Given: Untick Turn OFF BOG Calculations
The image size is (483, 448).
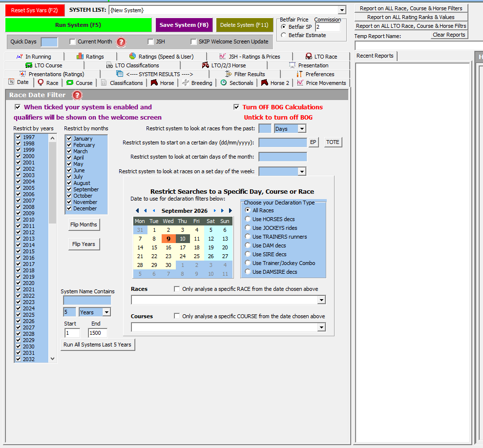Looking at the screenshot, I should (x=236, y=107).
